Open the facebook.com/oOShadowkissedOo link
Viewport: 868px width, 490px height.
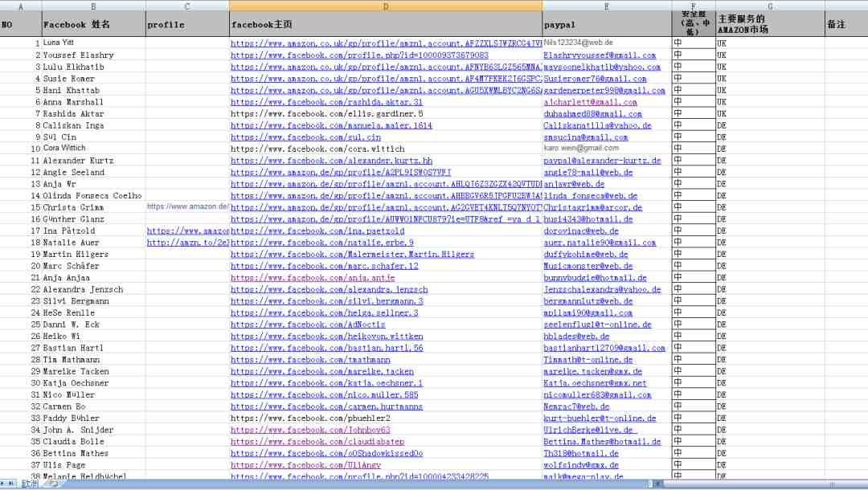326,454
